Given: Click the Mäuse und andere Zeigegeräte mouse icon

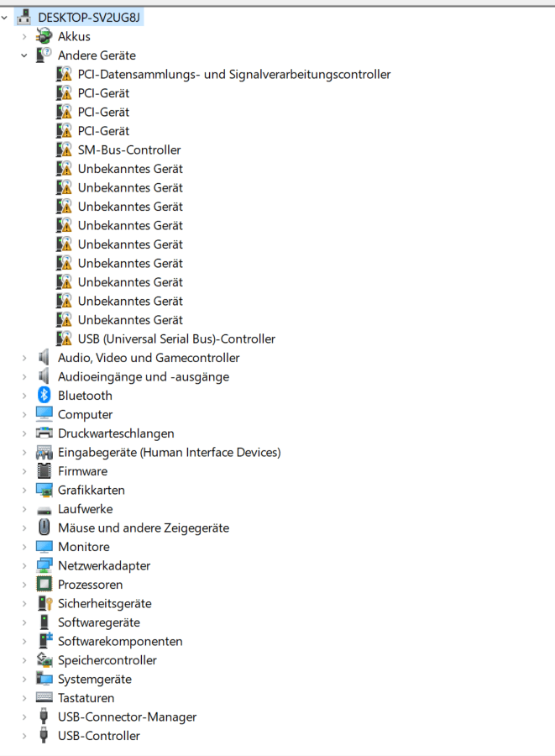Looking at the screenshot, I should click(x=44, y=528).
